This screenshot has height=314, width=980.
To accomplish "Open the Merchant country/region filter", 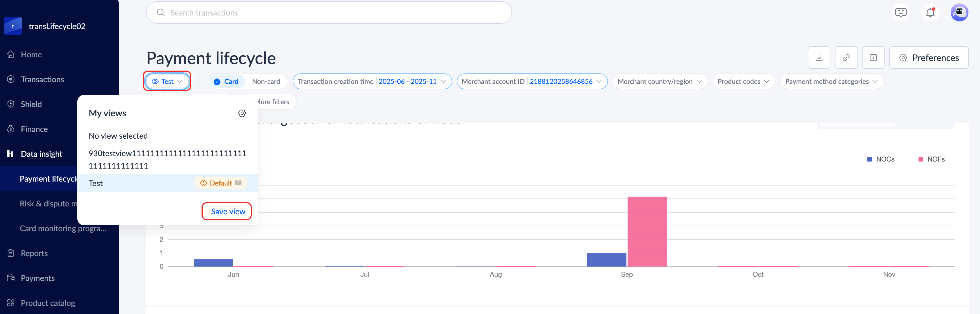I will [x=659, y=81].
